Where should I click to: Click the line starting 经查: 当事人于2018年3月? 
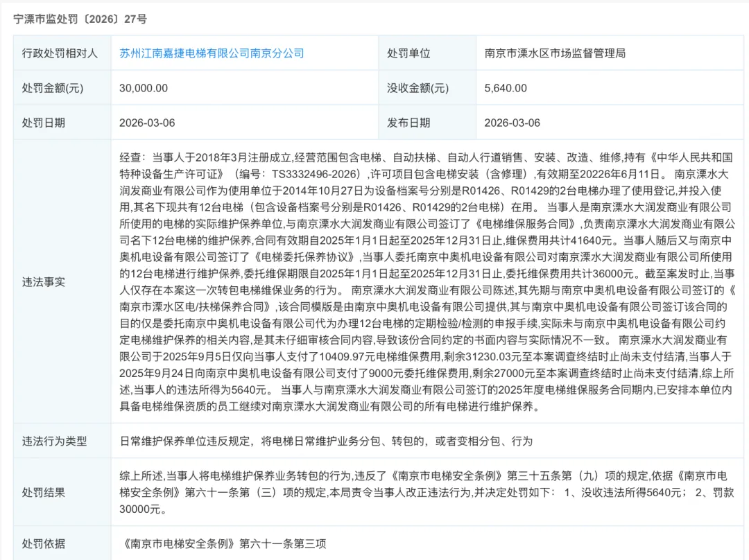(x=426, y=157)
